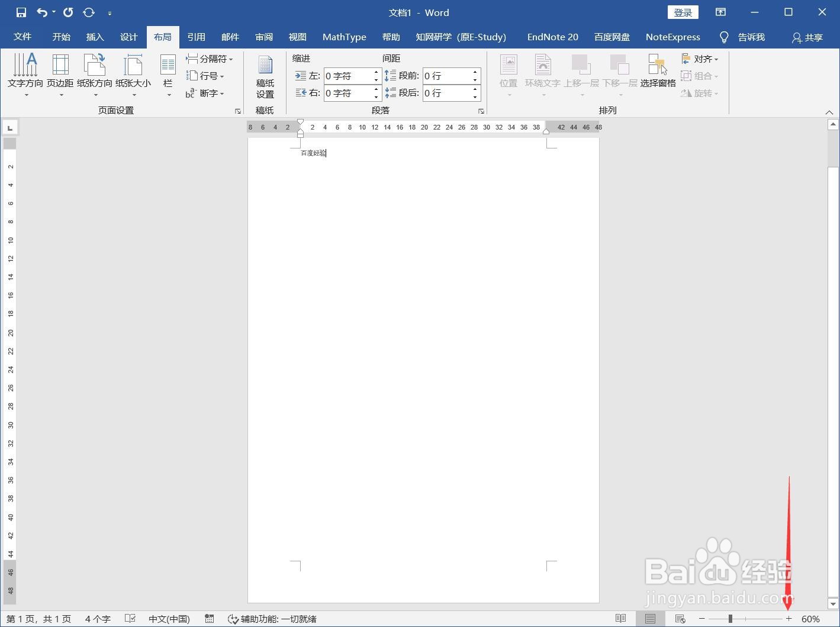Click the macro recording icon in status bar
The width and height of the screenshot is (840, 627).
click(x=209, y=619)
